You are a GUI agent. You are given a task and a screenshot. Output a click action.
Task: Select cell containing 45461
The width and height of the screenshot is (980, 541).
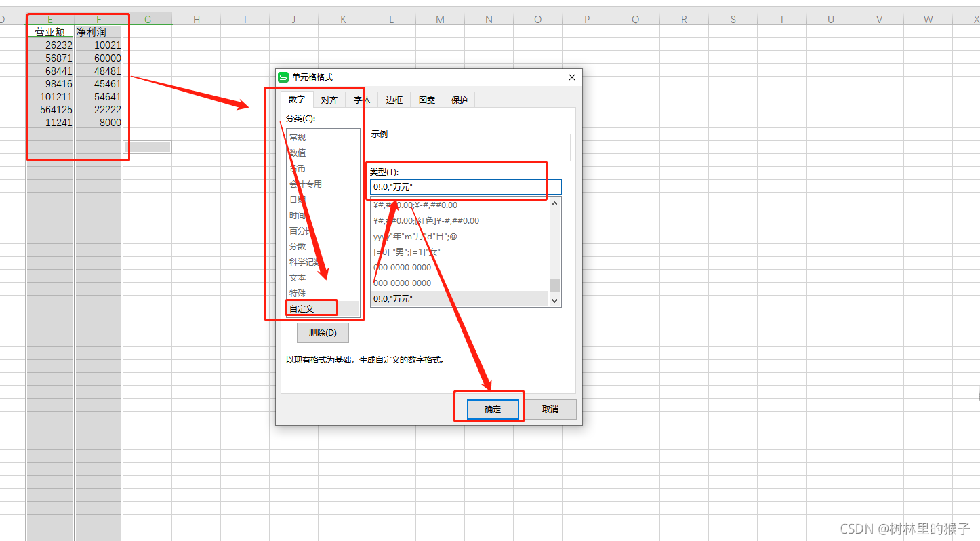pos(99,84)
